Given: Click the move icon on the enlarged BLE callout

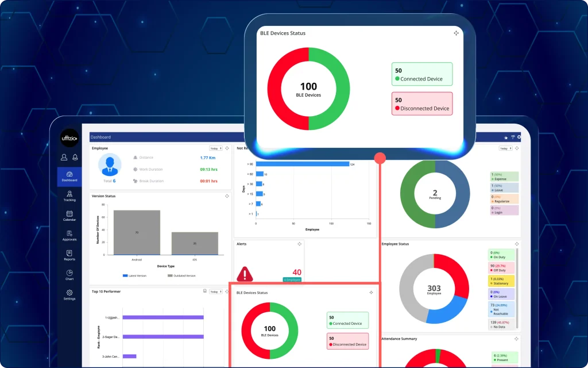Looking at the screenshot, I should click(456, 33).
